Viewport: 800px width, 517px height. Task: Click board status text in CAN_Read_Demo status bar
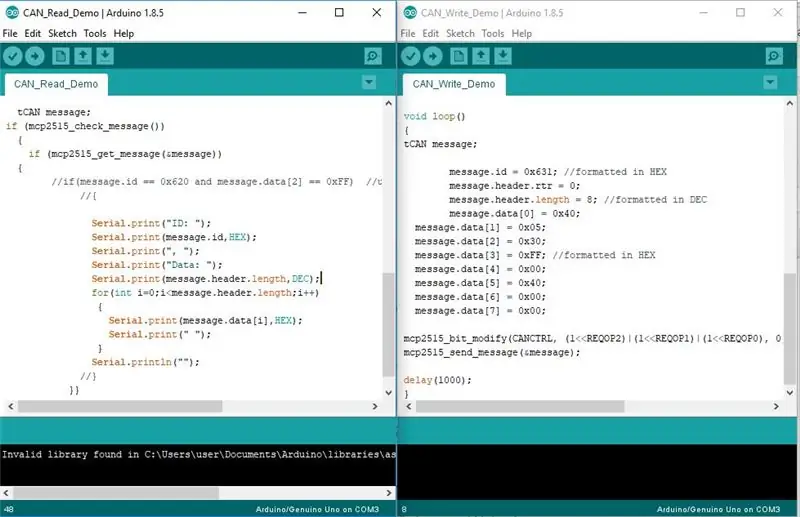click(x=317, y=509)
